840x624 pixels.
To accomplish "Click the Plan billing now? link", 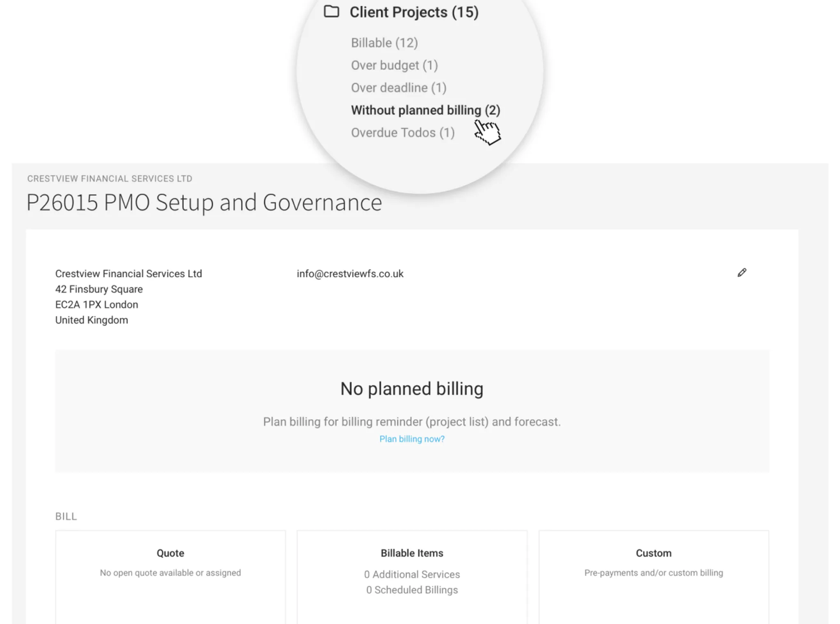I will pyautogui.click(x=412, y=439).
